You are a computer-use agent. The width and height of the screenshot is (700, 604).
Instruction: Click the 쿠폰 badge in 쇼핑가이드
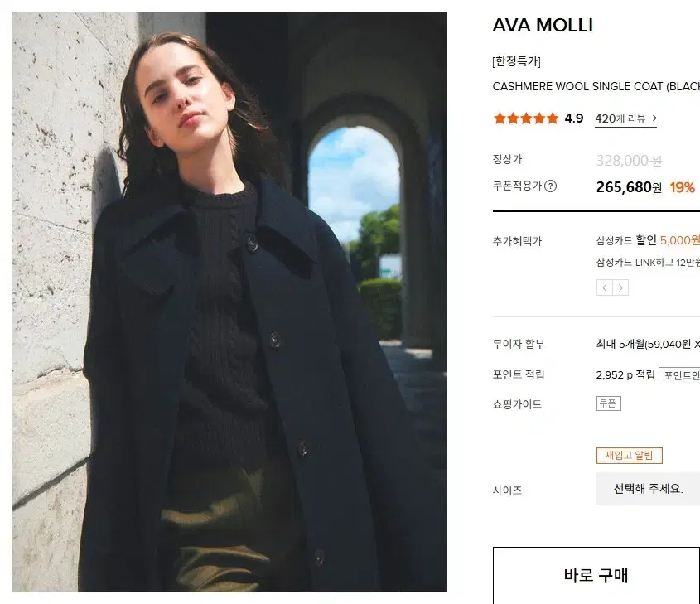[x=609, y=403]
